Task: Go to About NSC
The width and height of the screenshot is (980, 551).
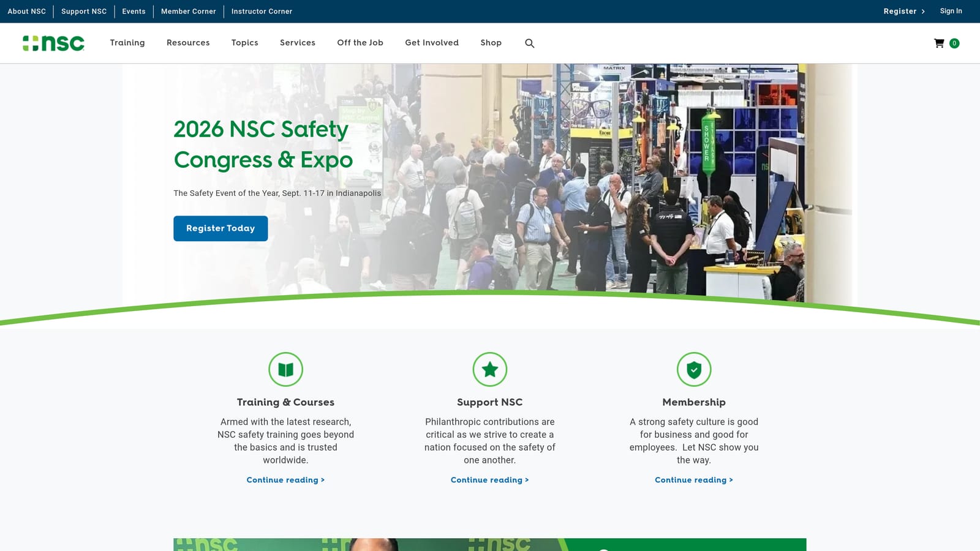Action: (x=27, y=12)
